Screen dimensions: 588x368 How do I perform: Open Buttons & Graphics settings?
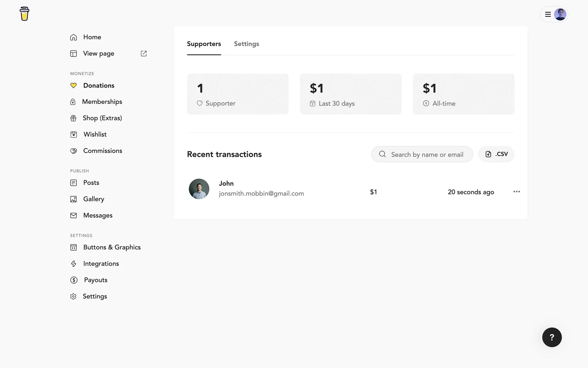(112, 247)
